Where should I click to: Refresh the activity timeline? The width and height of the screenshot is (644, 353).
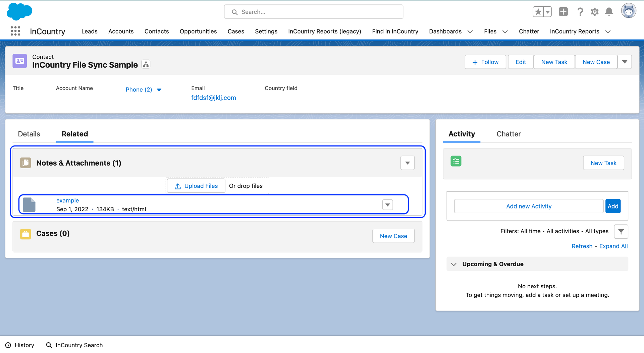click(x=582, y=246)
